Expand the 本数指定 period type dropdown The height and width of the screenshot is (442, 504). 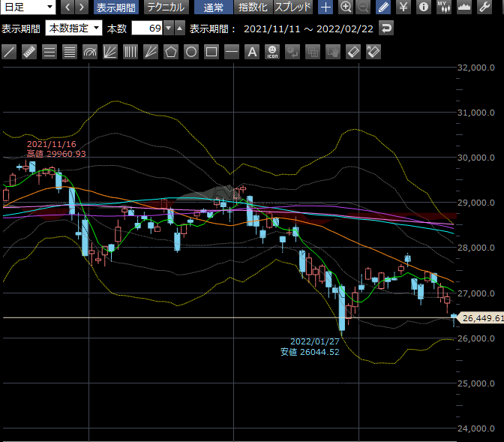(x=73, y=29)
